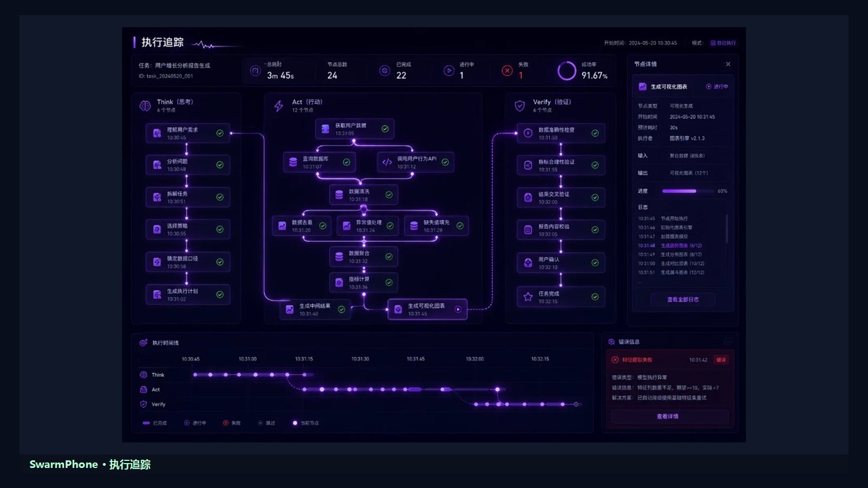Click the play button on 生成可视化图表 node
The image size is (868, 488).
458,310
